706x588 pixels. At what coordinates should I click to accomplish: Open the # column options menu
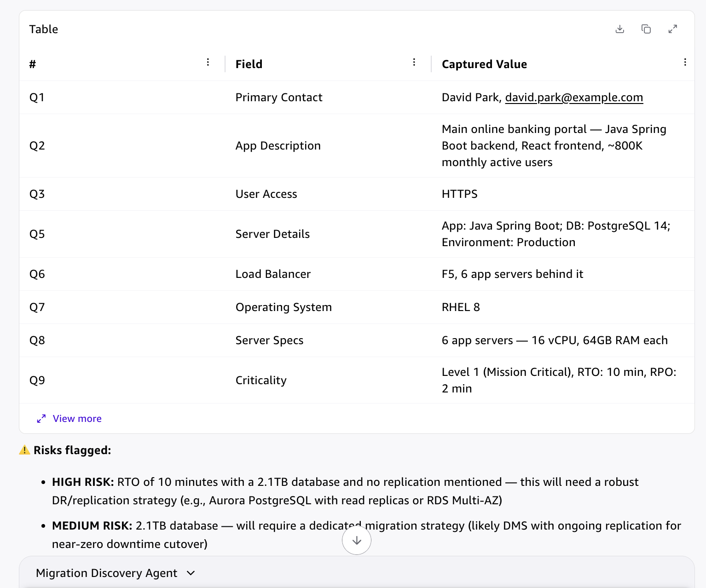(208, 62)
